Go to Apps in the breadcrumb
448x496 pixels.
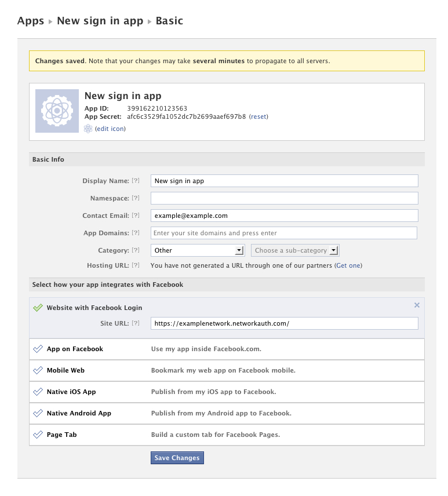pos(31,21)
